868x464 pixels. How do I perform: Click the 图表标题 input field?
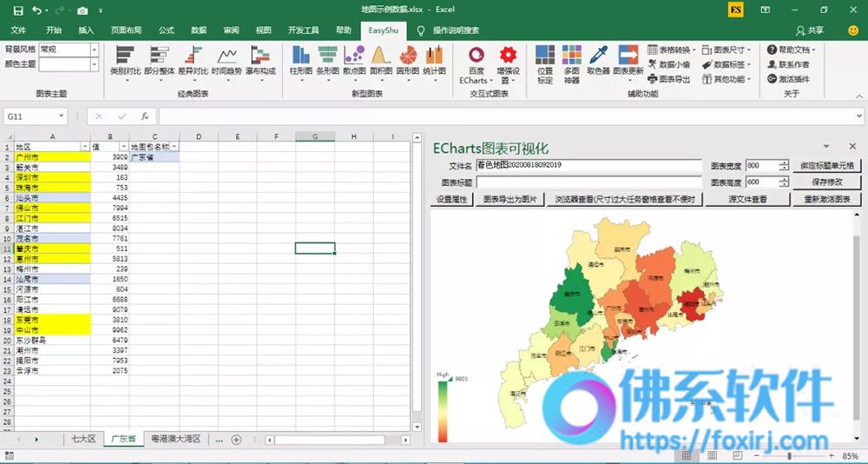589,182
